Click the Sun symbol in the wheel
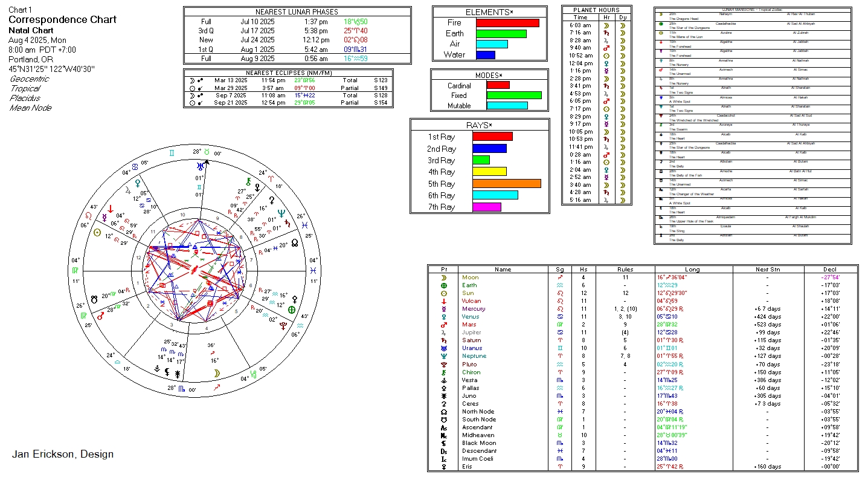The image size is (868, 477). (x=97, y=233)
